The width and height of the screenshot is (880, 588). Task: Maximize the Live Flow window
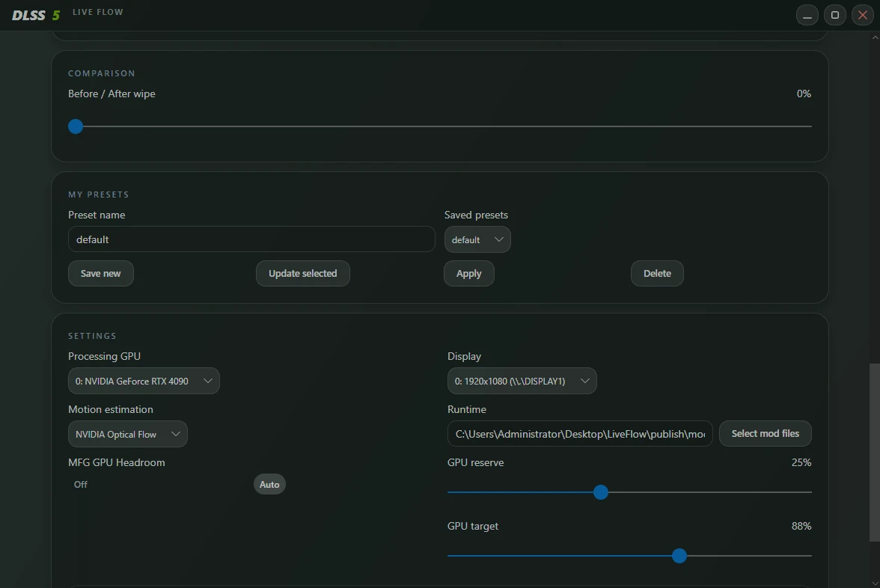point(834,15)
